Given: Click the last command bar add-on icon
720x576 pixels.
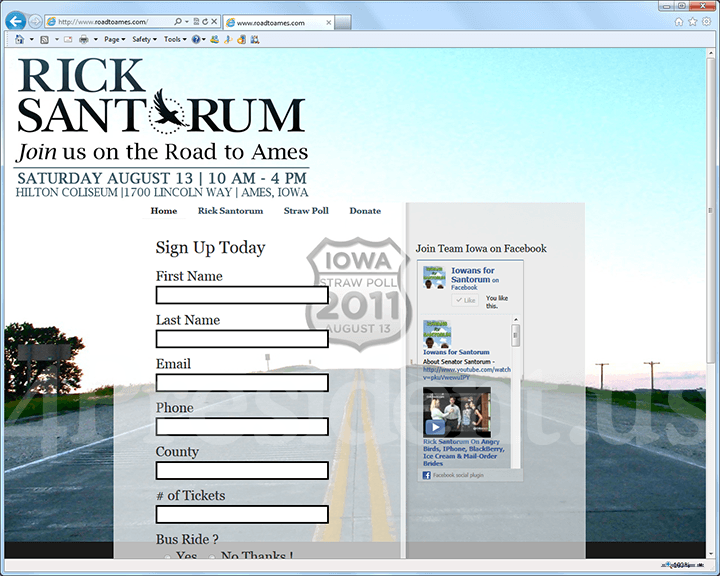Looking at the screenshot, I should point(255,40).
